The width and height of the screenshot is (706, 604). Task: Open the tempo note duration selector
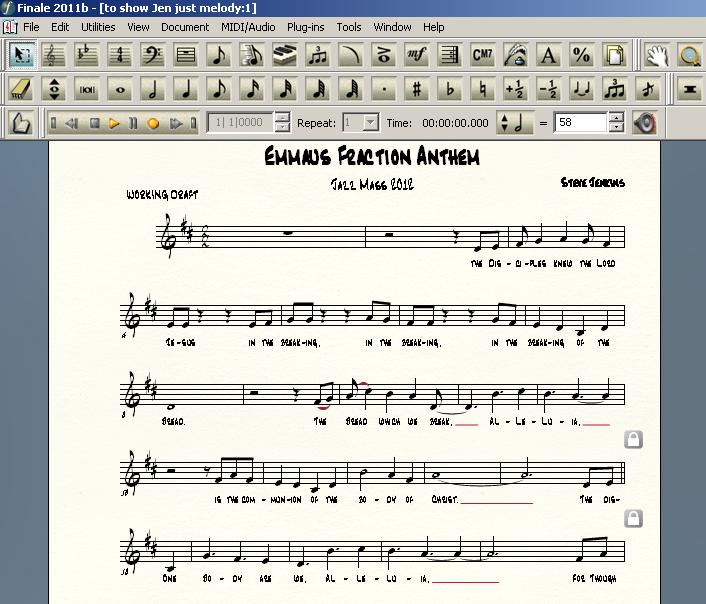click(x=515, y=123)
